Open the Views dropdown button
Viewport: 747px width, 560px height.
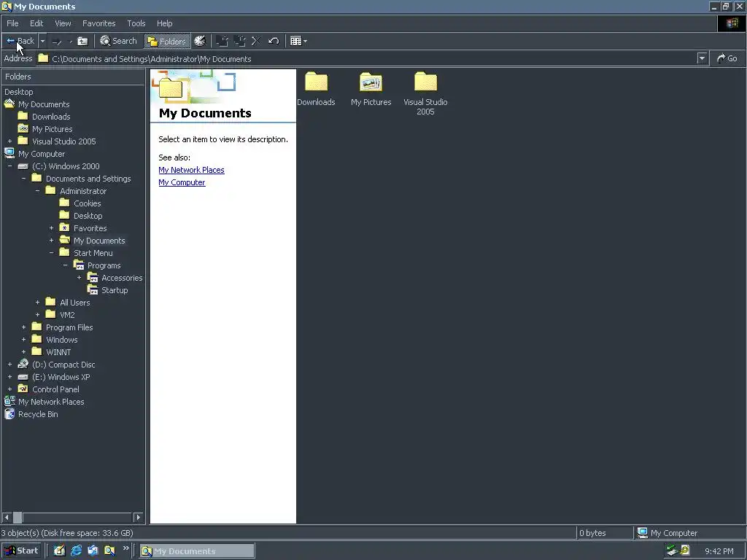coord(298,41)
